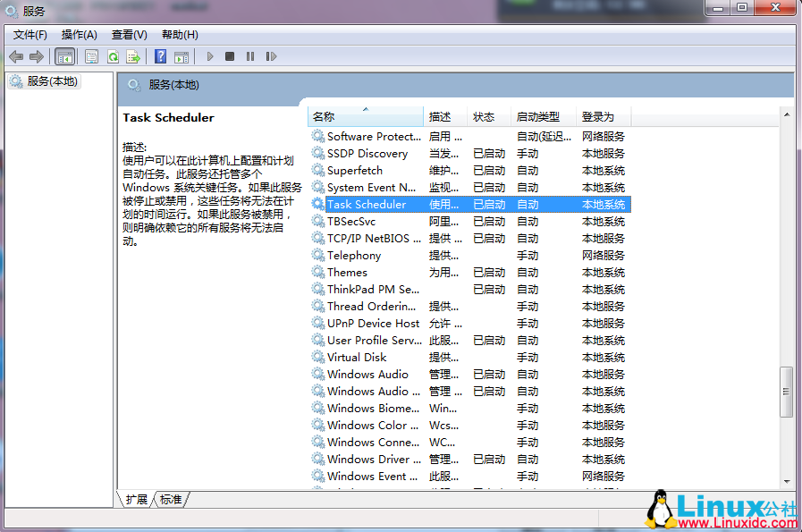Open the Properties toolbar icon
This screenshot has height=532, width=802.
pos(91,56)
